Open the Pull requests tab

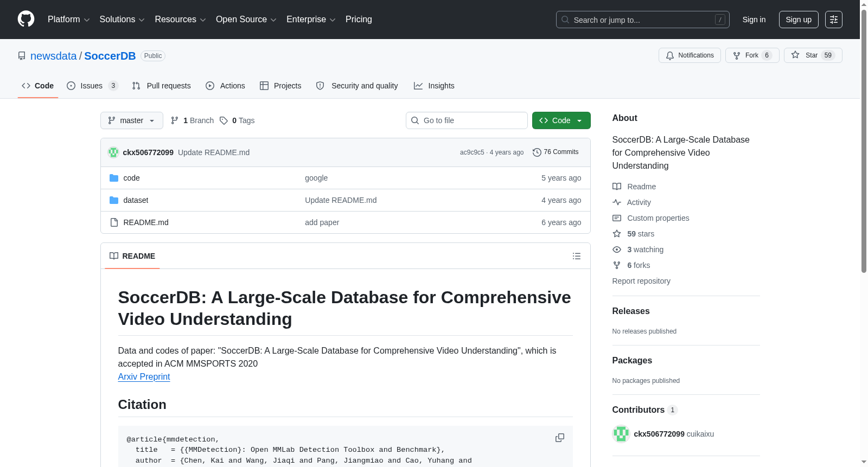pos(162,86)
